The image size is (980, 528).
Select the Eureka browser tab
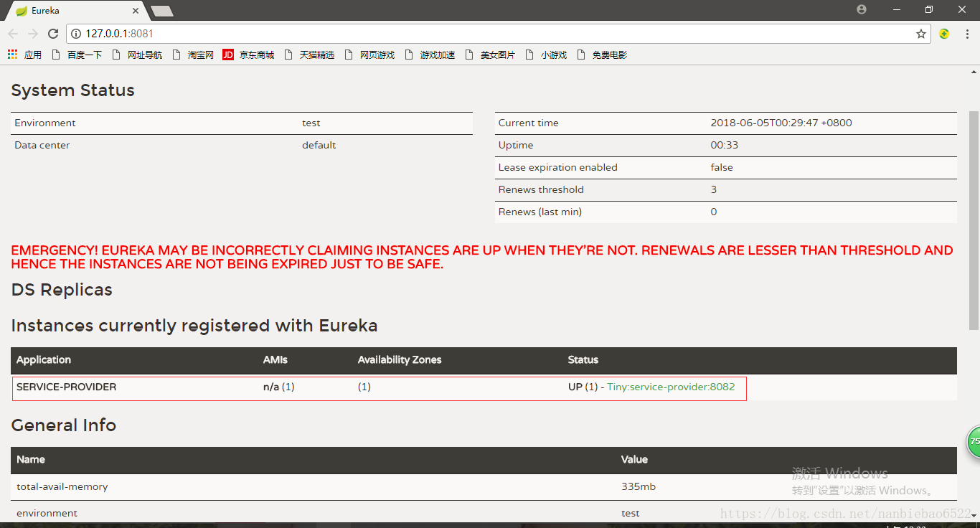[75, 11]
